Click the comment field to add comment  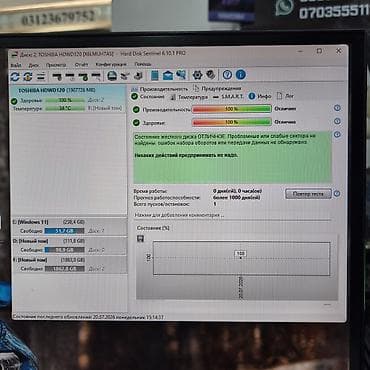pyautogui.click(x=232, y=215)
